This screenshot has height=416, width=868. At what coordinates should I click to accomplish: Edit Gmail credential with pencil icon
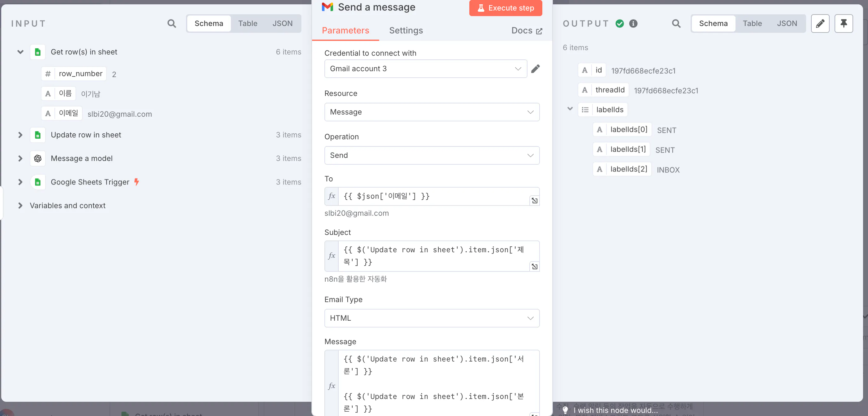pos(535,69)
